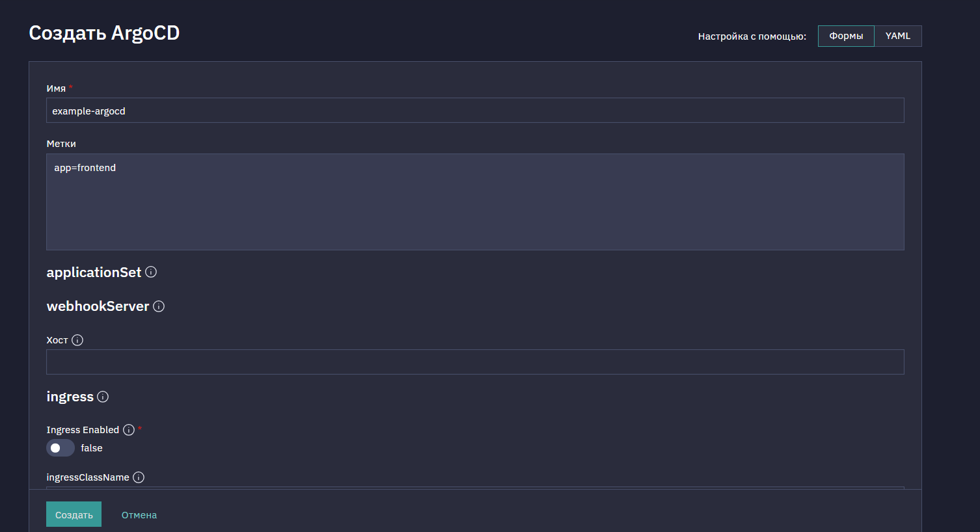Click the info icon beside Хост
This screenshot has width=980, height=532.
pyautogui.click(x=77, y=340)
